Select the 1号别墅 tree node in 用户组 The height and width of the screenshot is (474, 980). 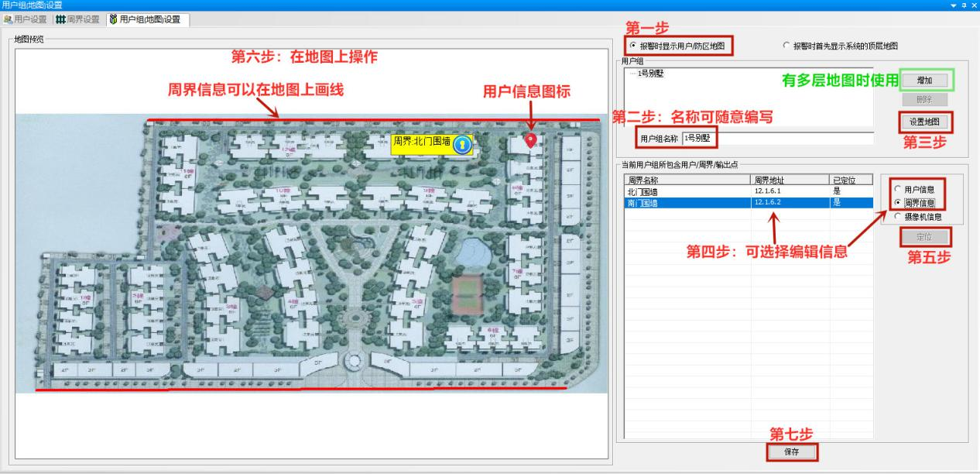pyautogui.click(x=650, y=74)
